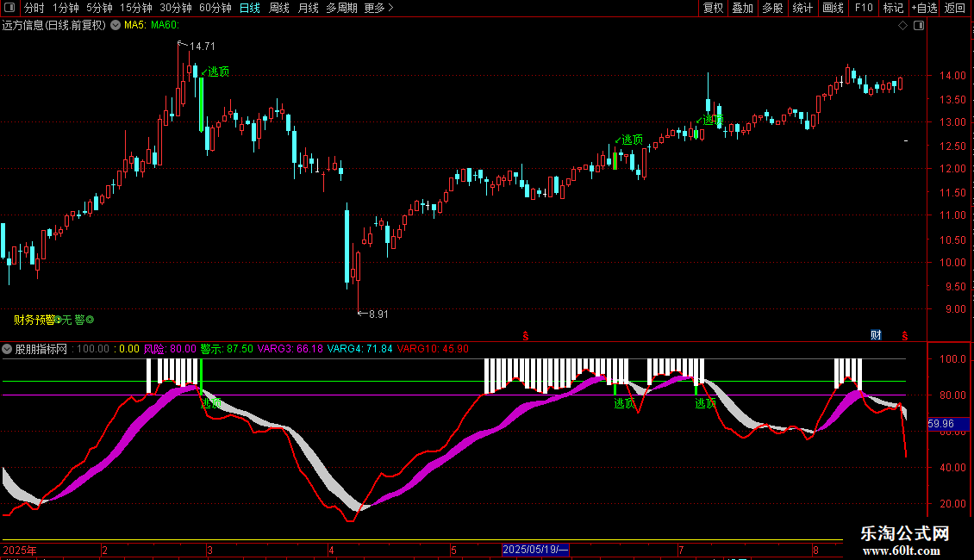The width and height of the screenshot is (974, 560).
Task: Select the 30分钟 period tab
Action: 176,8
